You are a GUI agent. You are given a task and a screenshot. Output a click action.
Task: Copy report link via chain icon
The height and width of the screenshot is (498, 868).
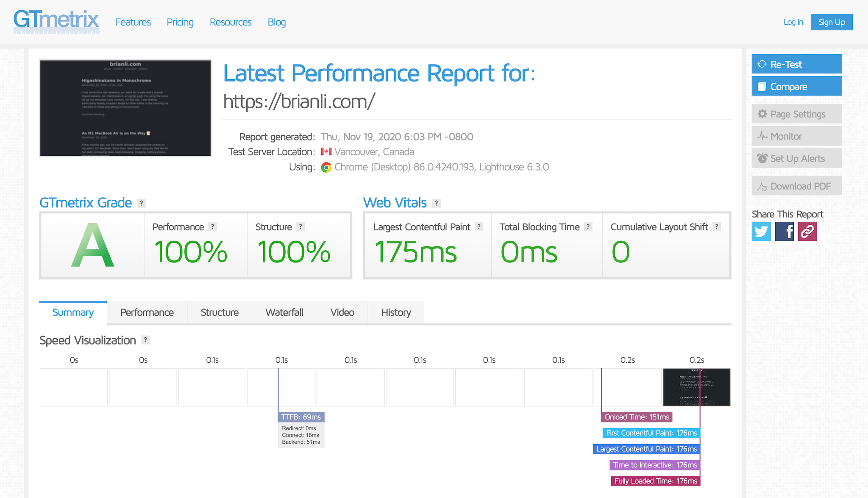coord(807,232)
